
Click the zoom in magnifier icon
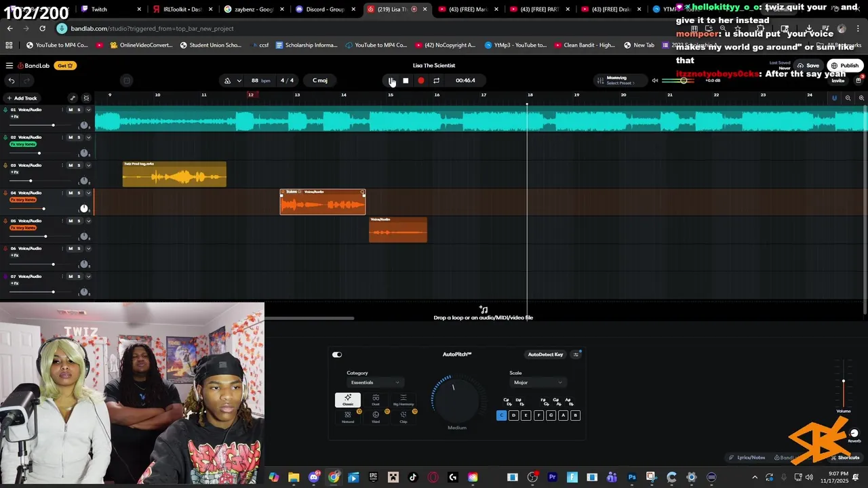[861, 98]
